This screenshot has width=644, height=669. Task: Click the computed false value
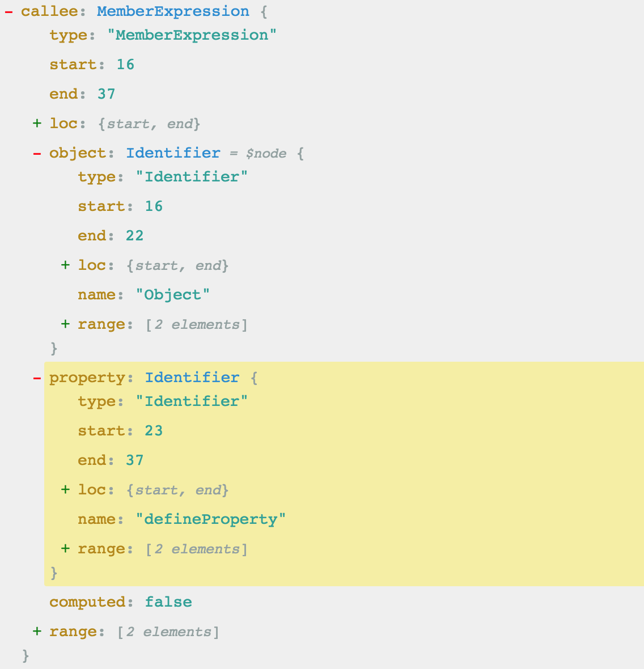tap(168, 602)
